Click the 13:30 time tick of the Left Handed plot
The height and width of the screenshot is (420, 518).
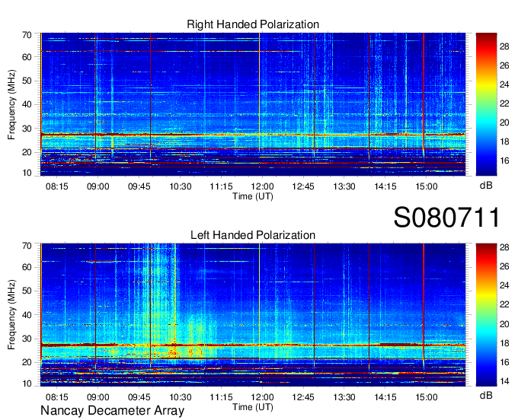344,397
